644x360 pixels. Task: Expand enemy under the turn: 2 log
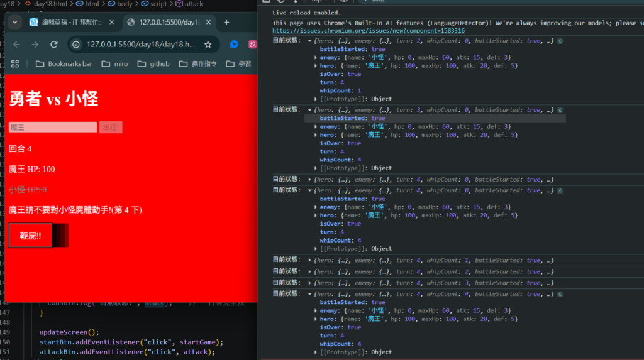coord(316,57)
